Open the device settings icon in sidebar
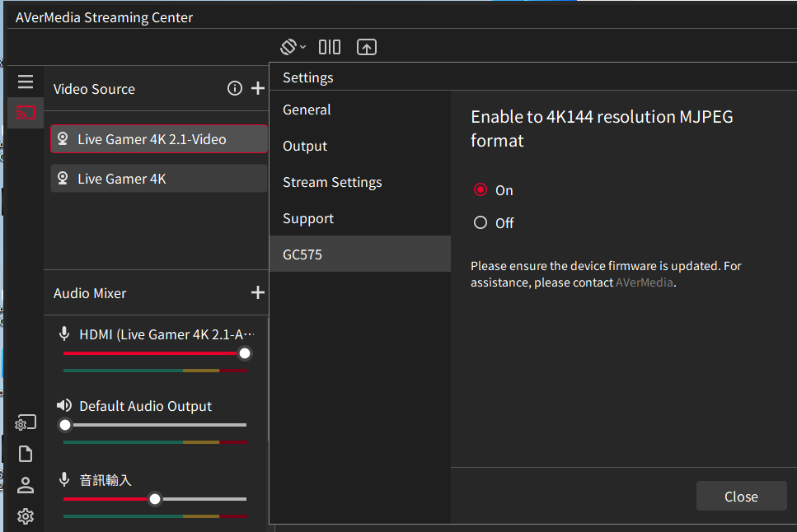Screen dimensions: 797x532 pyautogui.click(x=26, y=423)
